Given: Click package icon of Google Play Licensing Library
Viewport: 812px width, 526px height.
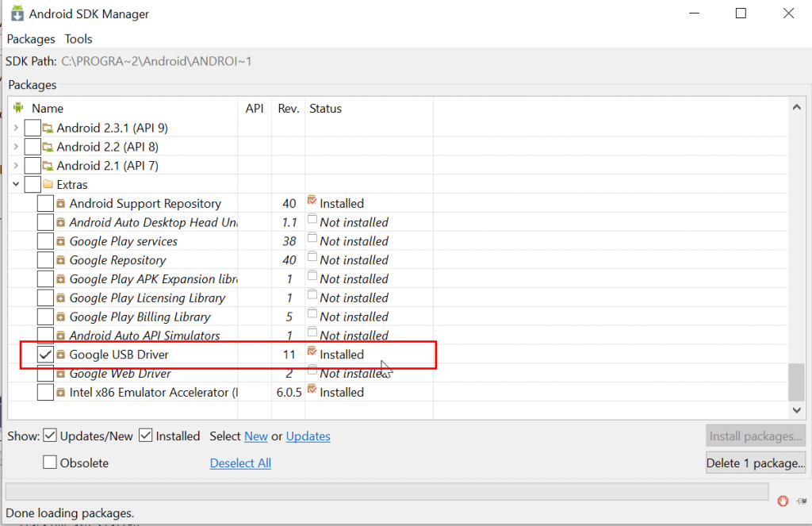Looking at the screenshot, I should click(x=60, y=298).
